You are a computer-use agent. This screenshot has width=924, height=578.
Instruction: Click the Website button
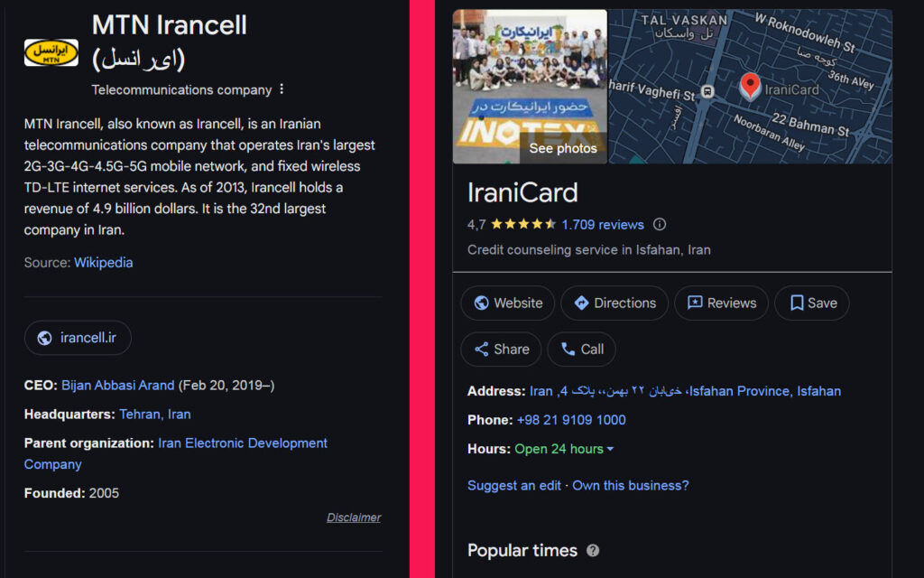point(507,303)
